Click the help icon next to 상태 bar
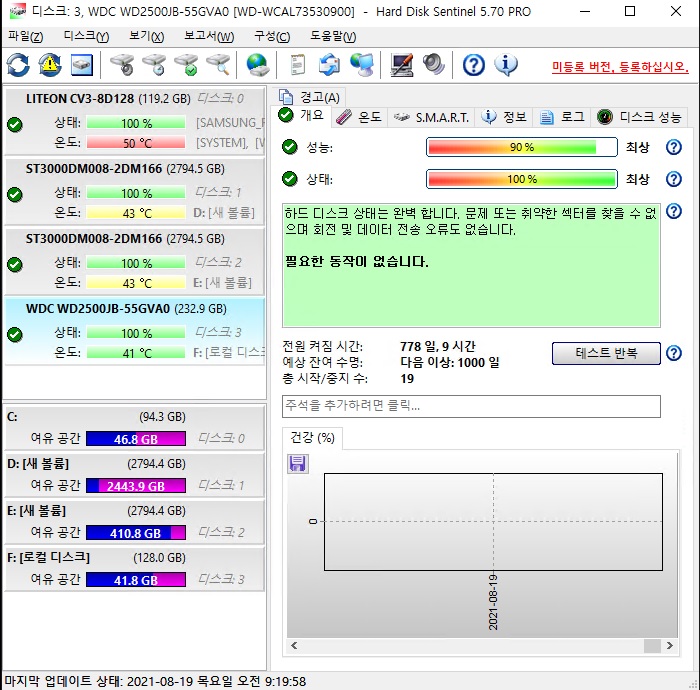Screen dimensions: 700x690 click(674, 179)
